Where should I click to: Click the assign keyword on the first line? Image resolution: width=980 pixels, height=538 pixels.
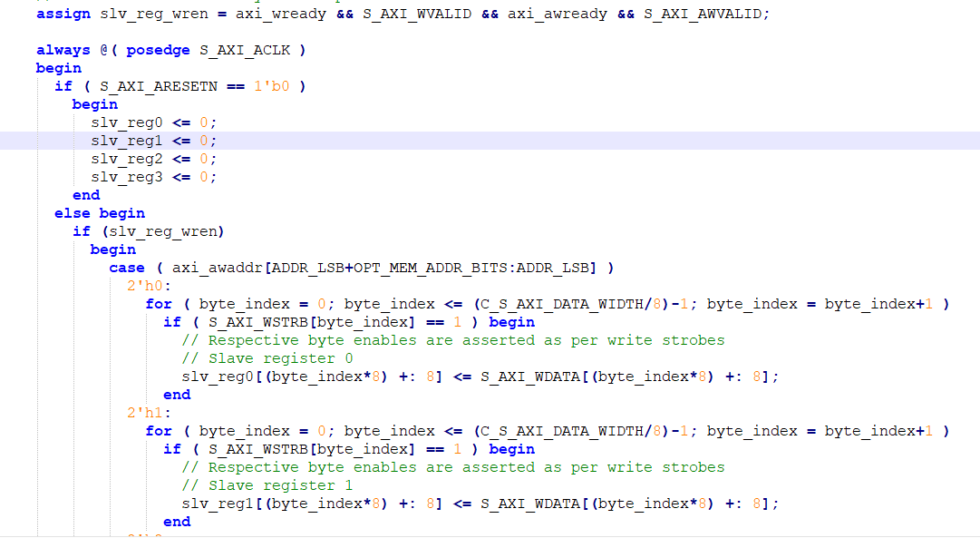tap(61, 13)
